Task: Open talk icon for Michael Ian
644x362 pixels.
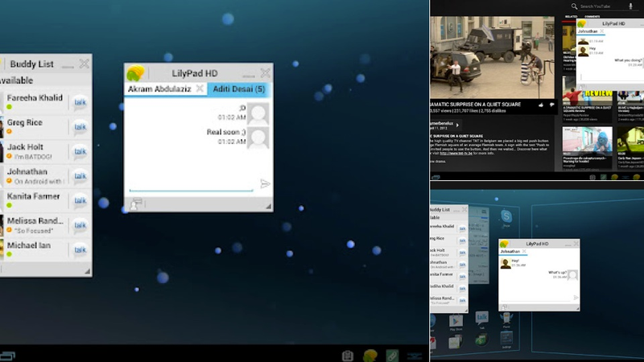Action: click(80, 249)
